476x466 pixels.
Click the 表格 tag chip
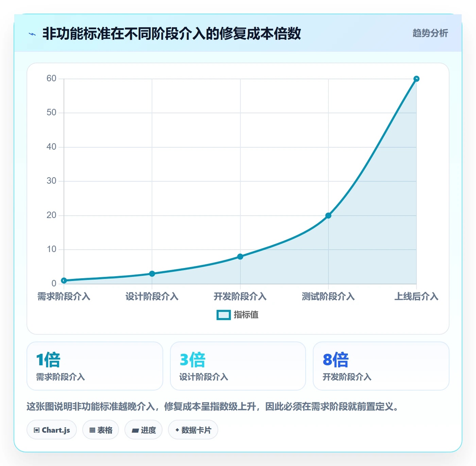tap(101, 430)
